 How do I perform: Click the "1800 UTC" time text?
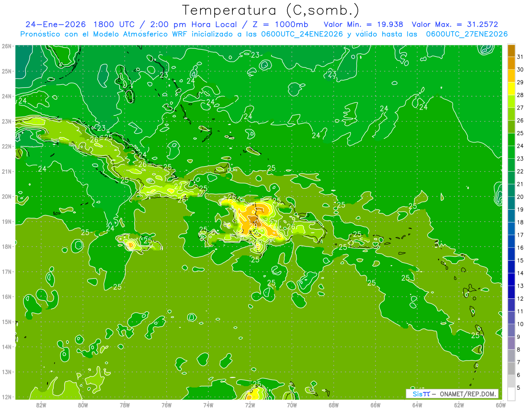114,24
